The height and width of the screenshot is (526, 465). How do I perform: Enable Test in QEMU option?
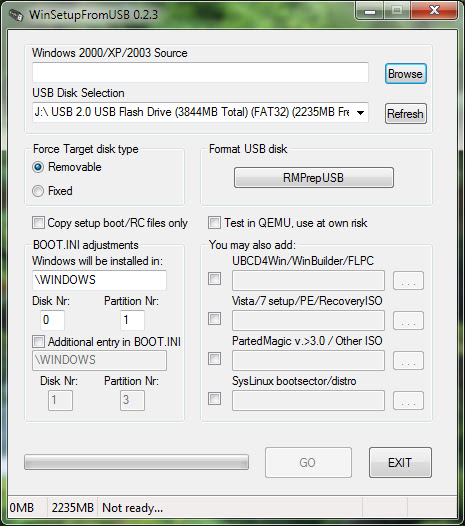[x=214, y=223]
